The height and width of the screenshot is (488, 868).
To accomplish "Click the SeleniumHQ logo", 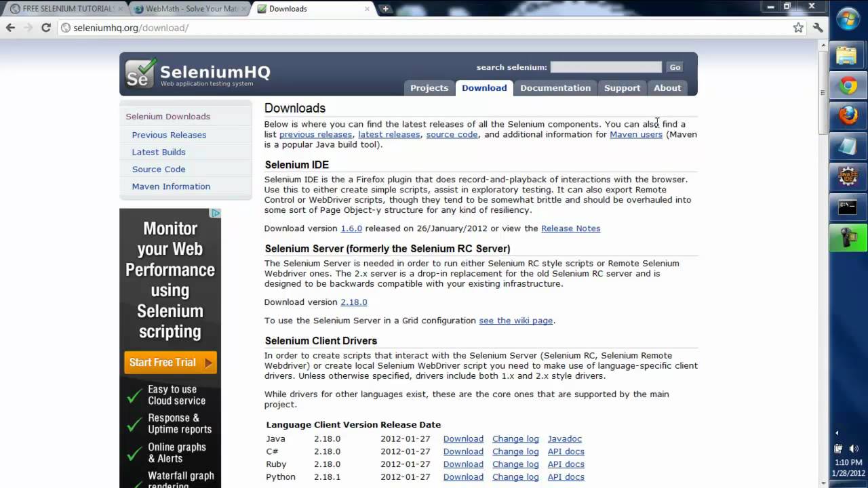I will coord(198,74).
